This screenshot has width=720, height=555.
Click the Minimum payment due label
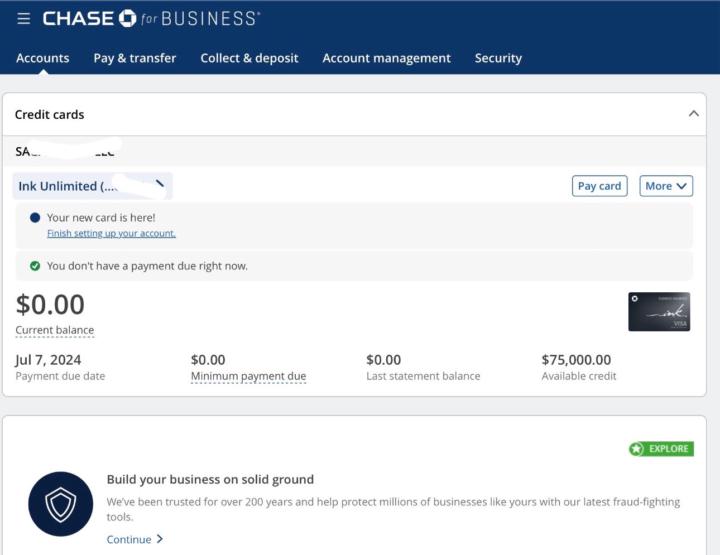(248, 376)
